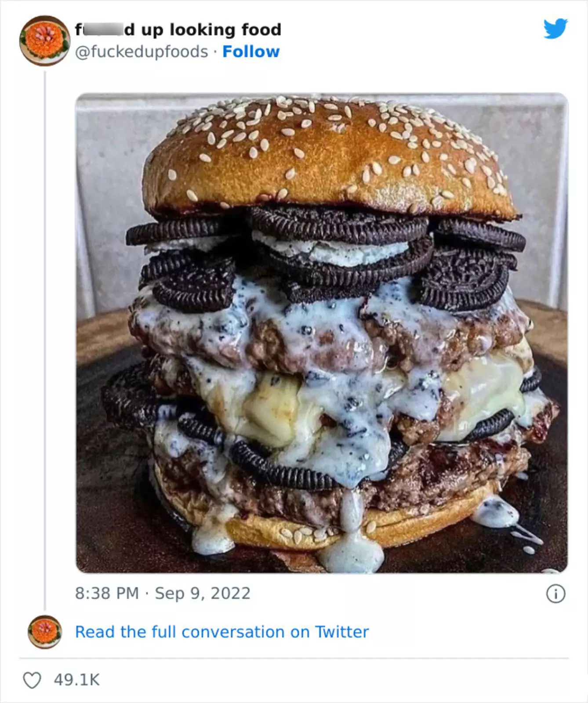Screen dimensions: 588x703
Task: Click the top Oreo cookies in the photo
Action: click(x=338, y=226)
